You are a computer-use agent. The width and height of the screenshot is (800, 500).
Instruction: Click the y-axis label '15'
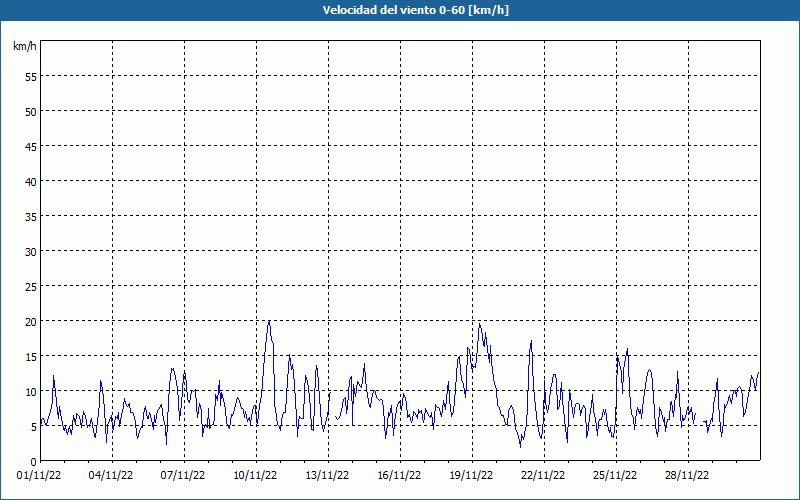pos(31,357)
